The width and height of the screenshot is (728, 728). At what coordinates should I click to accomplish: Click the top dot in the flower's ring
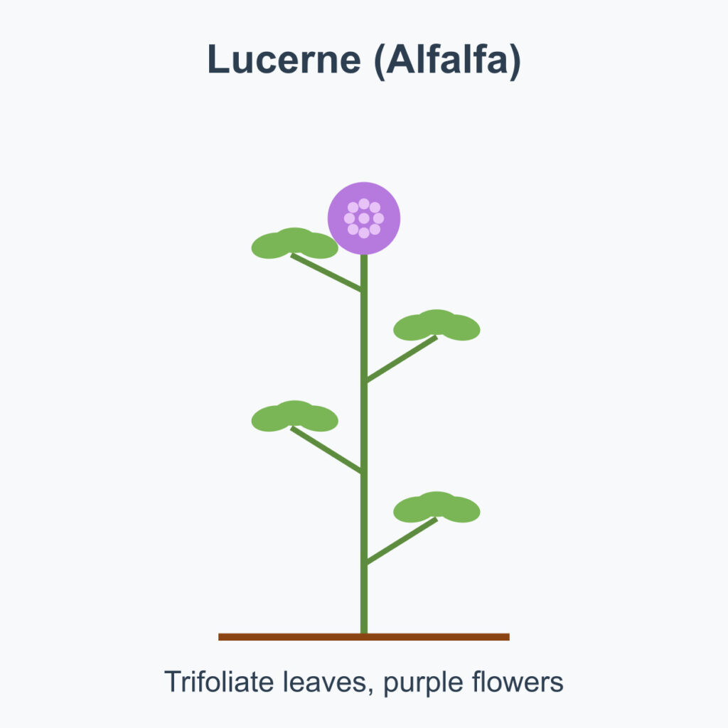364,204
